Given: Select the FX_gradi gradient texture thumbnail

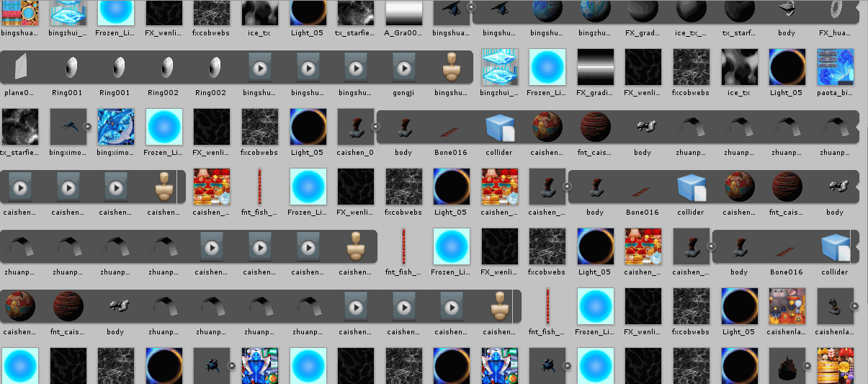Looking at the screenshot, I should [x=595, y=67].
